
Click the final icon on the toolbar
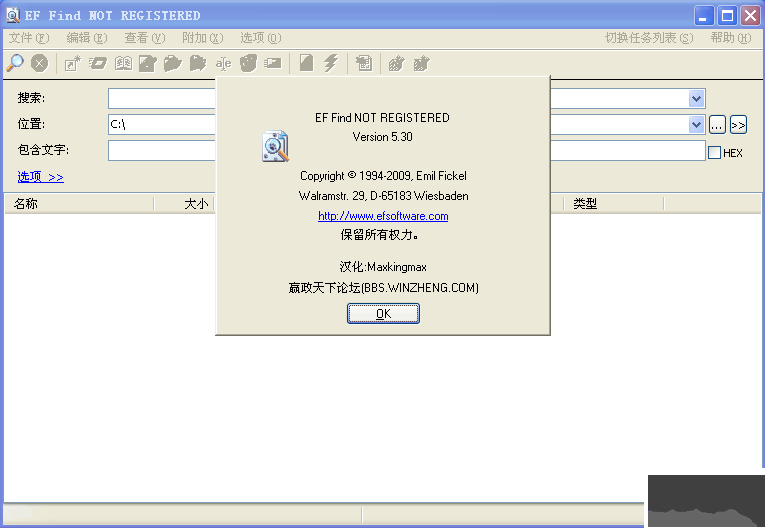(x=422, y=63)
